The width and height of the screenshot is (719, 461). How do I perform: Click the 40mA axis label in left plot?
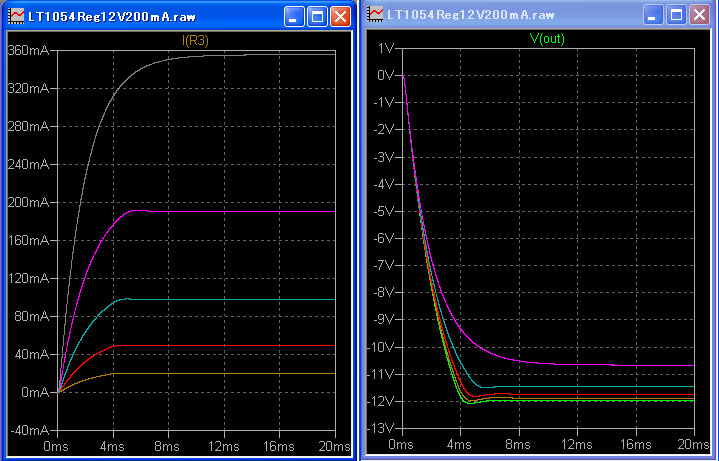pyautogui.click(x=32, y=354)
